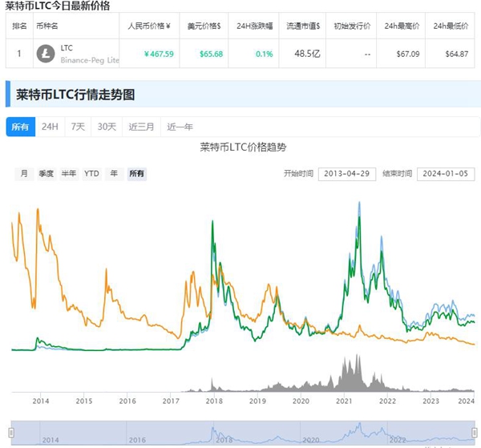
Task: Open the LTC coin name link
Action: [67, 48]
